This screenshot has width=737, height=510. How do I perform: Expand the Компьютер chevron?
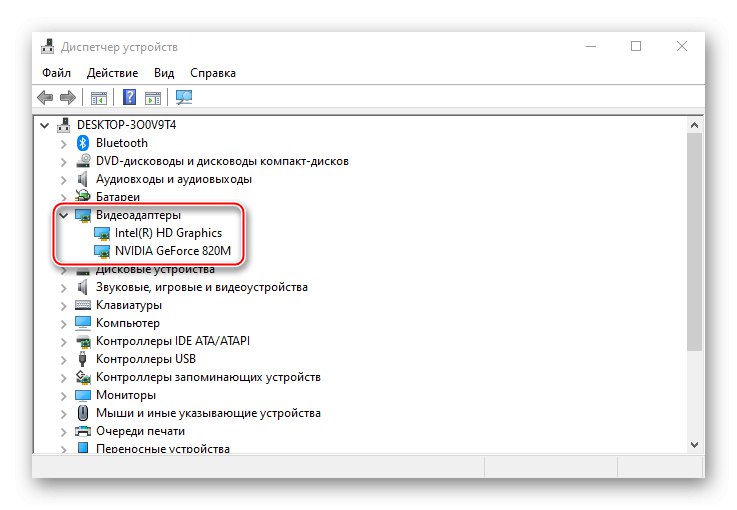(x=63, y=324)
